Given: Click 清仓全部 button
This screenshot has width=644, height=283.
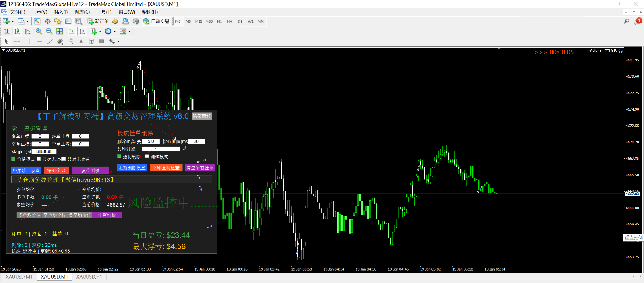Looking at the screenshot, I should [56, 170].
